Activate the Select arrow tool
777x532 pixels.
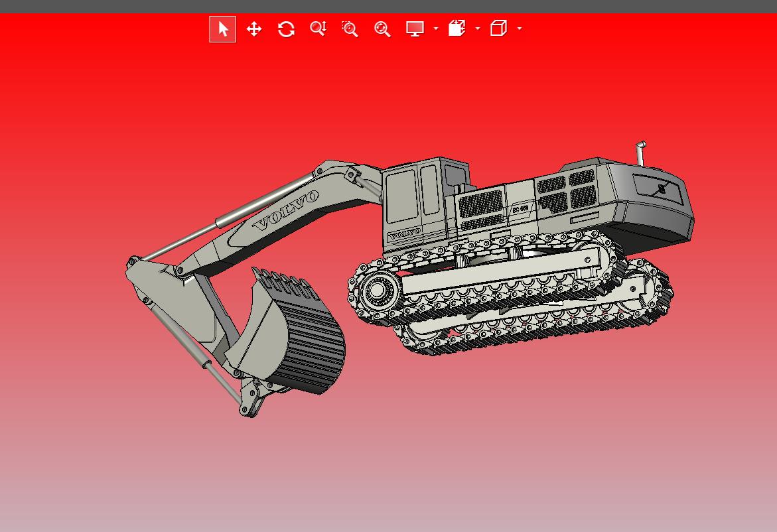[x=222, y=29]
